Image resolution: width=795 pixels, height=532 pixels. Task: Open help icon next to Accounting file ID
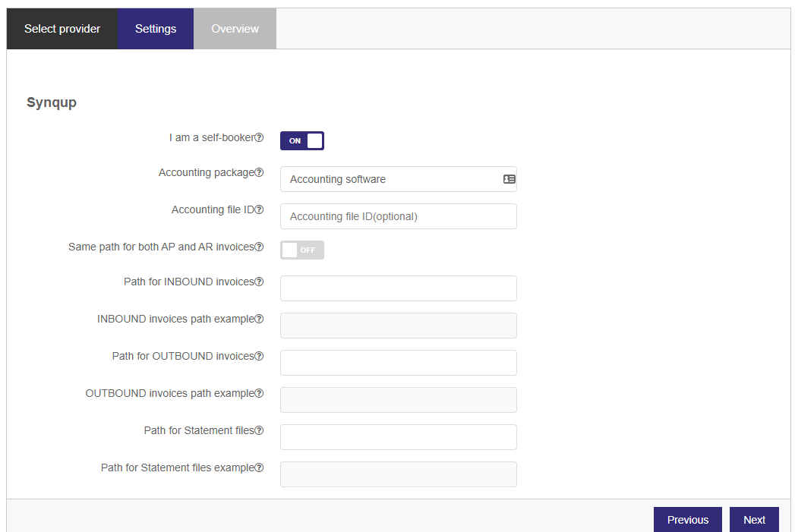point(259,209)
